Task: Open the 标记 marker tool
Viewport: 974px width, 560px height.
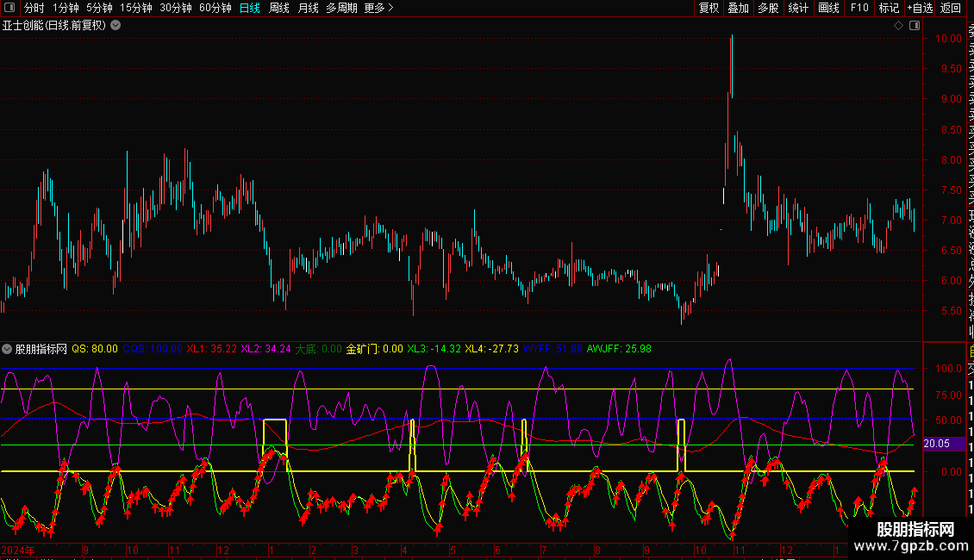Action: [889, 8]
